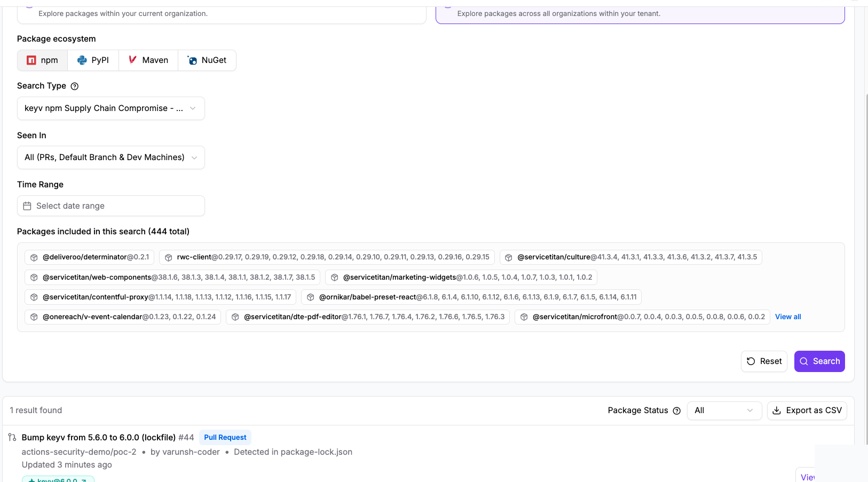Click the package icon of @ornikar/babel-preset-react chip
This screenshot has width=868, height=482.
[311, 297]
